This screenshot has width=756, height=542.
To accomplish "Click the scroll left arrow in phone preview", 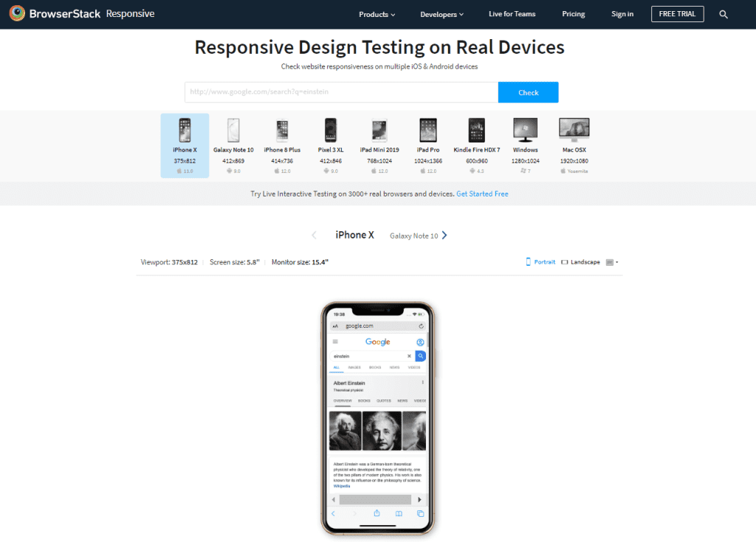I will (334, 500).
